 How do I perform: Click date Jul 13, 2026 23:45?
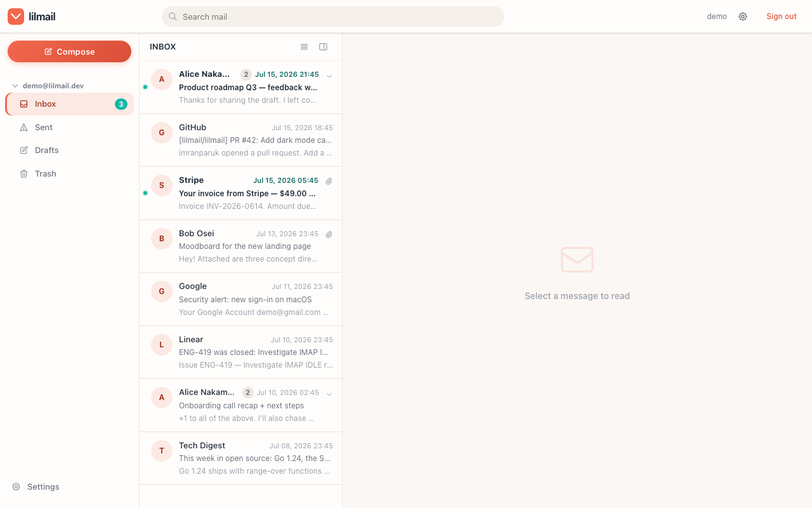pyautogui.click(x=287, y=234)
